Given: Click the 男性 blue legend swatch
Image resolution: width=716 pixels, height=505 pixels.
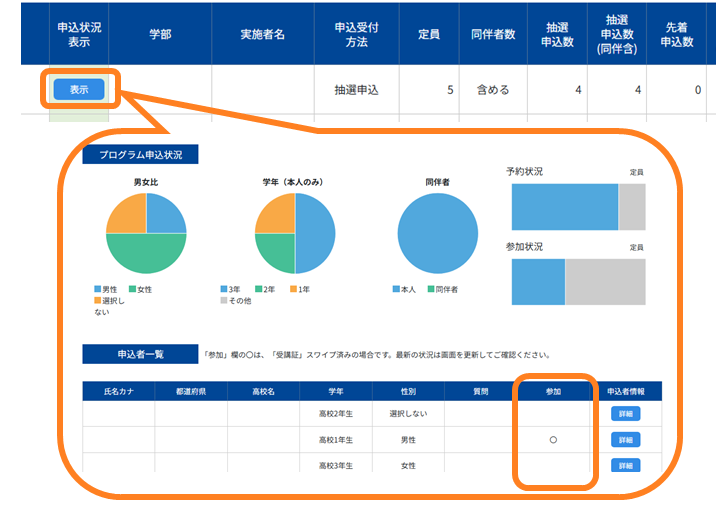Looking at the screenshot, I should click(x=97, y=289).
